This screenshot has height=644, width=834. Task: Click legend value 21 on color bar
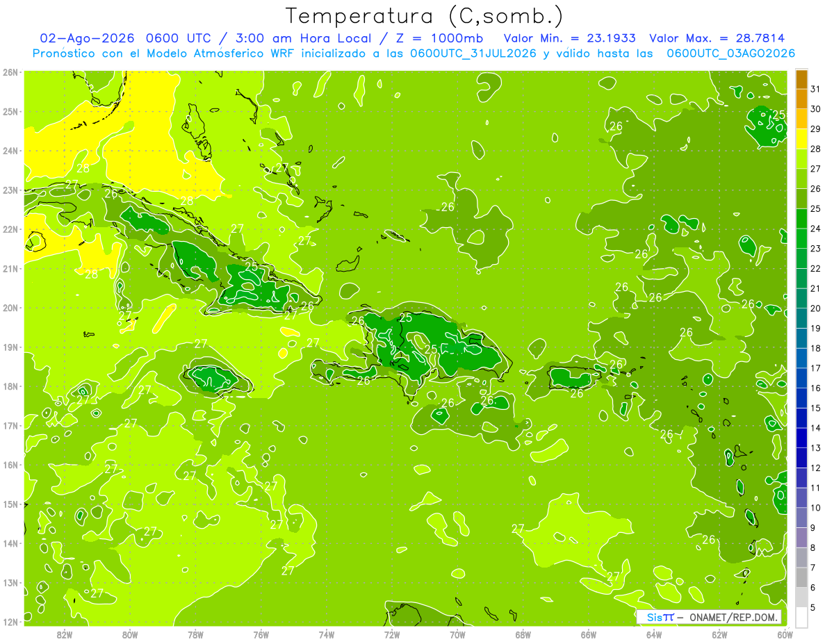tap(815, 288)
